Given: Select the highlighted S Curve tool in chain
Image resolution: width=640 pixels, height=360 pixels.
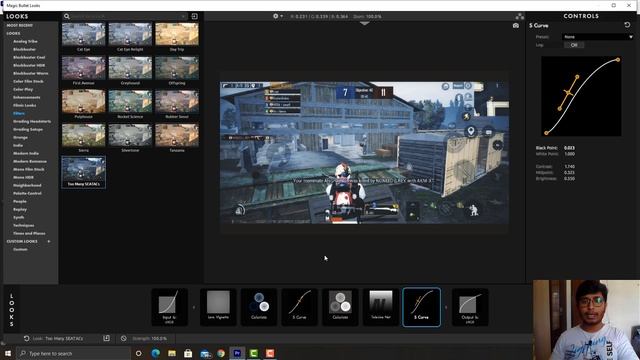Looking at the screenshot, I should pyautogui.click(x=421, y=307).
